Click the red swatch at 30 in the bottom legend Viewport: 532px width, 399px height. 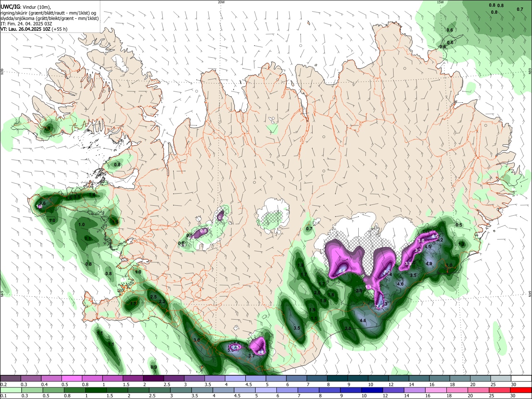tap(521, 390)
